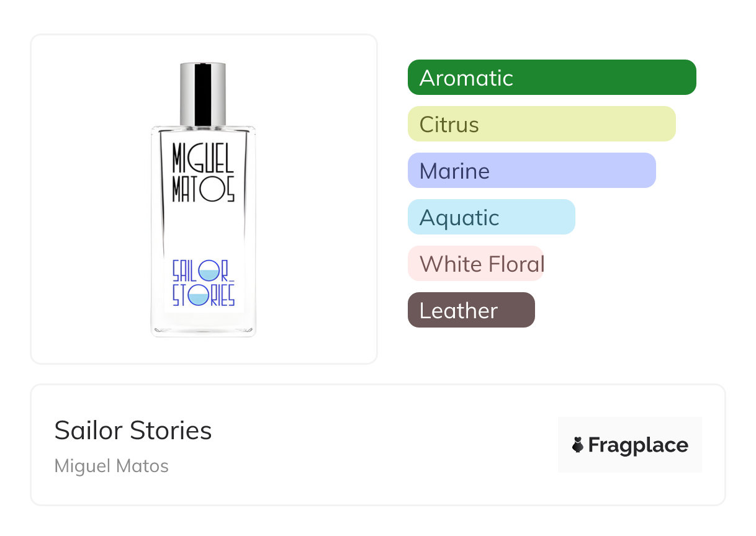Image resolution: width=756 pixels, height=536 pixels.
Task: Click the black MATOS word on the bottle
Action: coord(203,189)
